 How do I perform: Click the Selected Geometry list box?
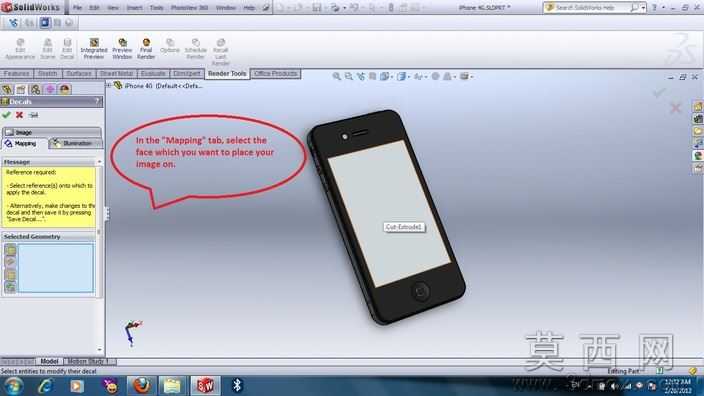point(56,268)
